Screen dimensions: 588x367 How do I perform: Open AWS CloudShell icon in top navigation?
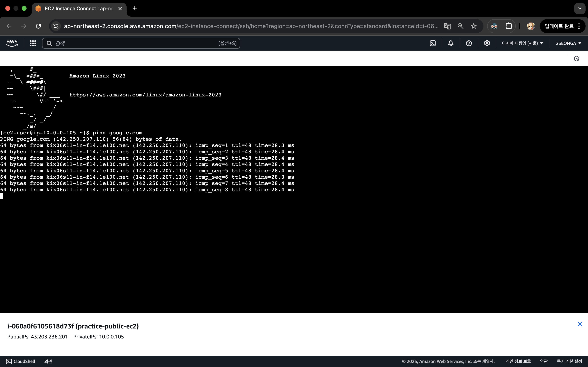[432, 43]
